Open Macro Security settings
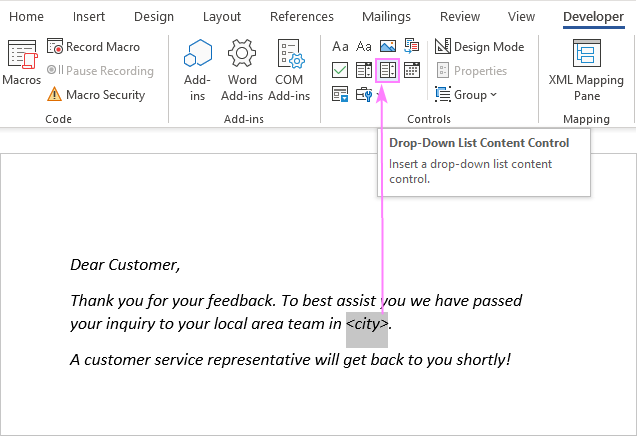The image size is (637, 436). 96,95
